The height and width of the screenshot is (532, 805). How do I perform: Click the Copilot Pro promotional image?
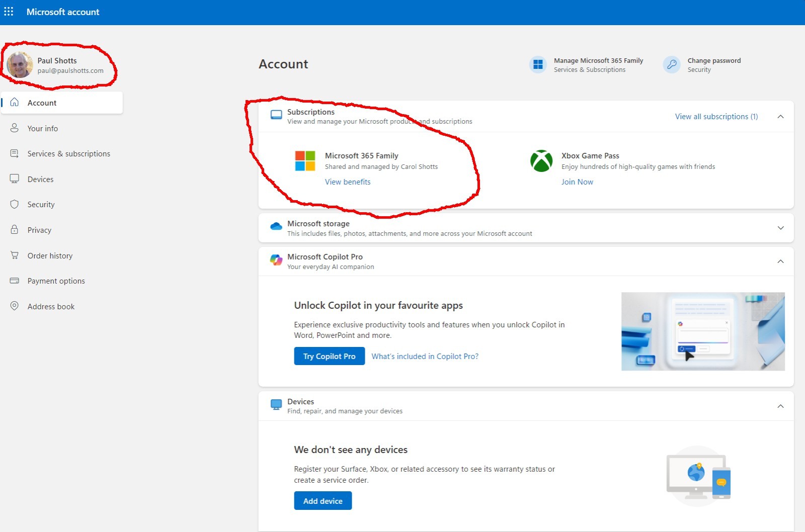pos(703,331)
